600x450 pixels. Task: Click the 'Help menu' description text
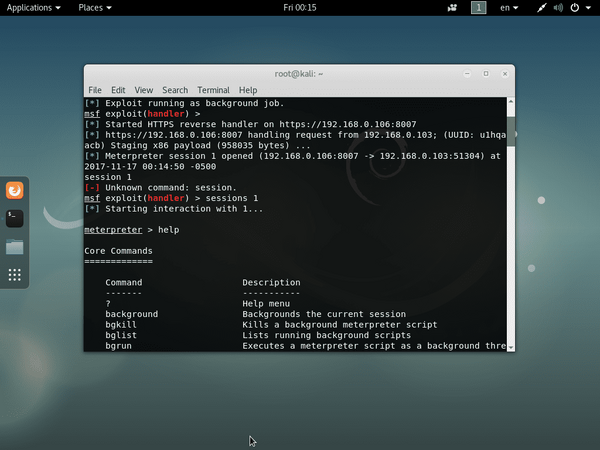coord(266,303)
